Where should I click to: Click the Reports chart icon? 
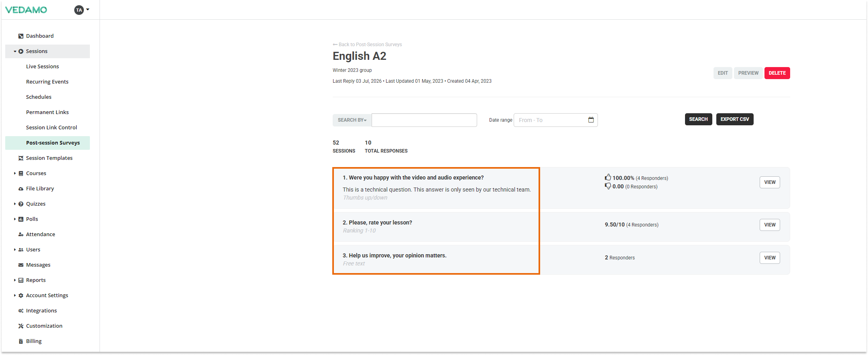21,280
